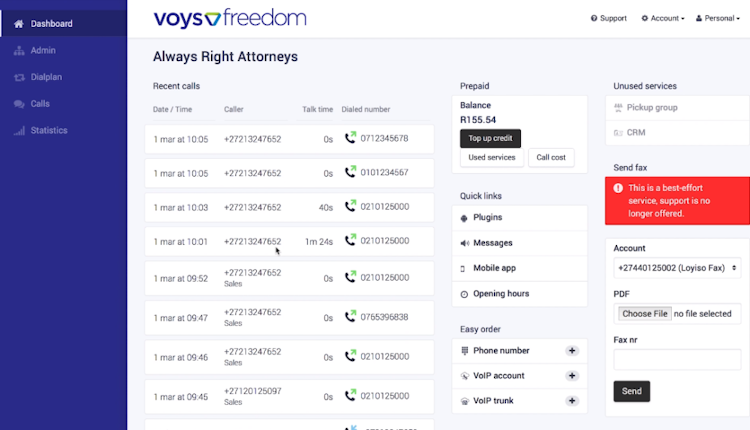The width and height of the screenshot is (750, 430).
Task: Click the plus icon beside VoIP trunk
Action: 572,400
